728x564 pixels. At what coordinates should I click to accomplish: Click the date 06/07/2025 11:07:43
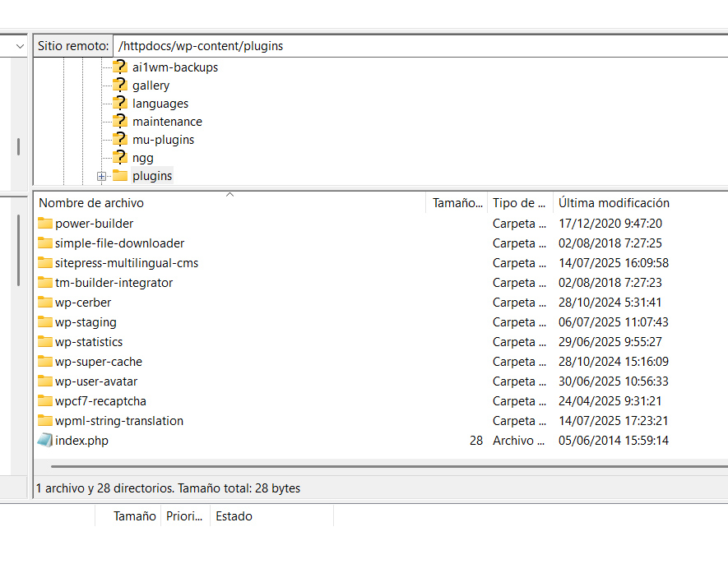click(614, 321)
